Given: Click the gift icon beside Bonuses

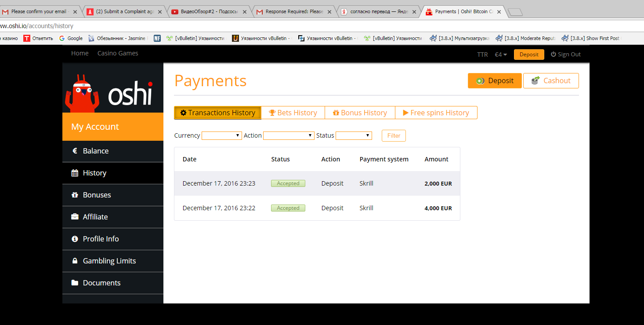Looking at the screenshot, I should point(75,195).
